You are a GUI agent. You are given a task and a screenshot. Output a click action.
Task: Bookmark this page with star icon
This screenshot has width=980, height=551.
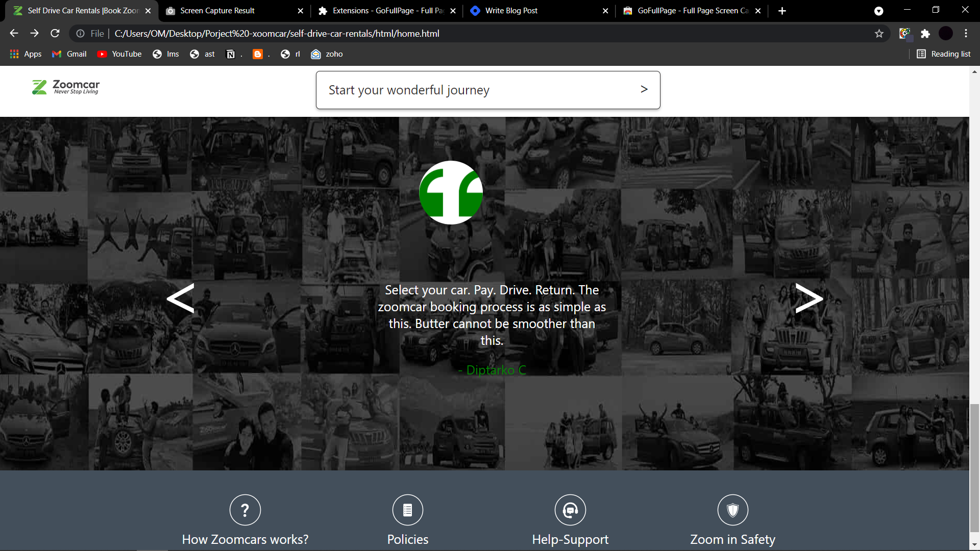coord(879,34)
